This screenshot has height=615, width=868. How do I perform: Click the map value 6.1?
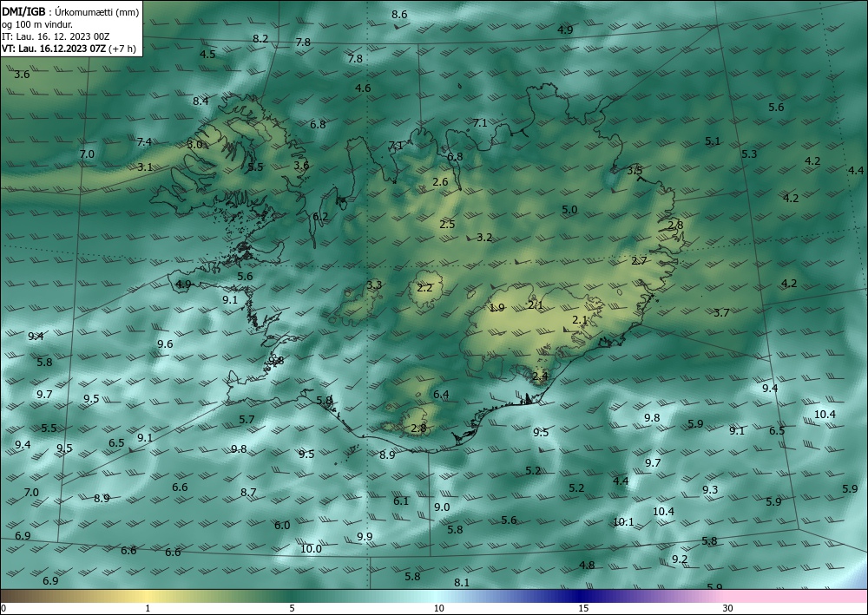401,501
